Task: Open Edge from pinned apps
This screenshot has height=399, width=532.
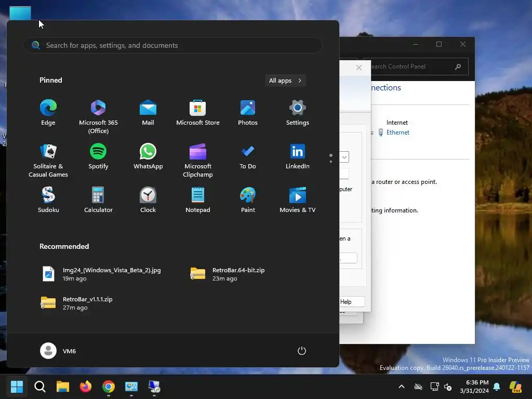Action: pos(48,113)
